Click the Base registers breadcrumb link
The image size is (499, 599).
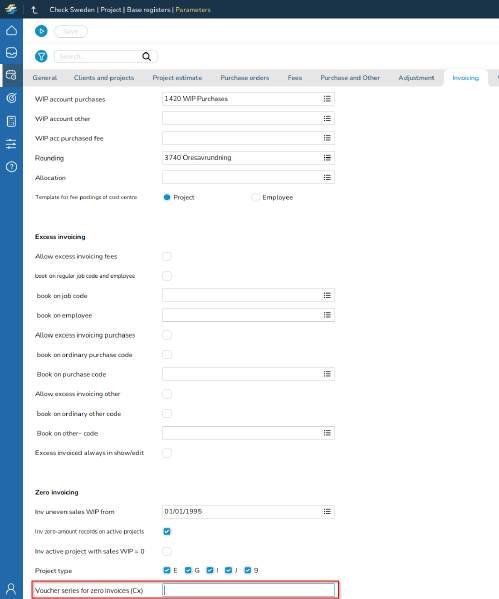click(x=149, y=10)
